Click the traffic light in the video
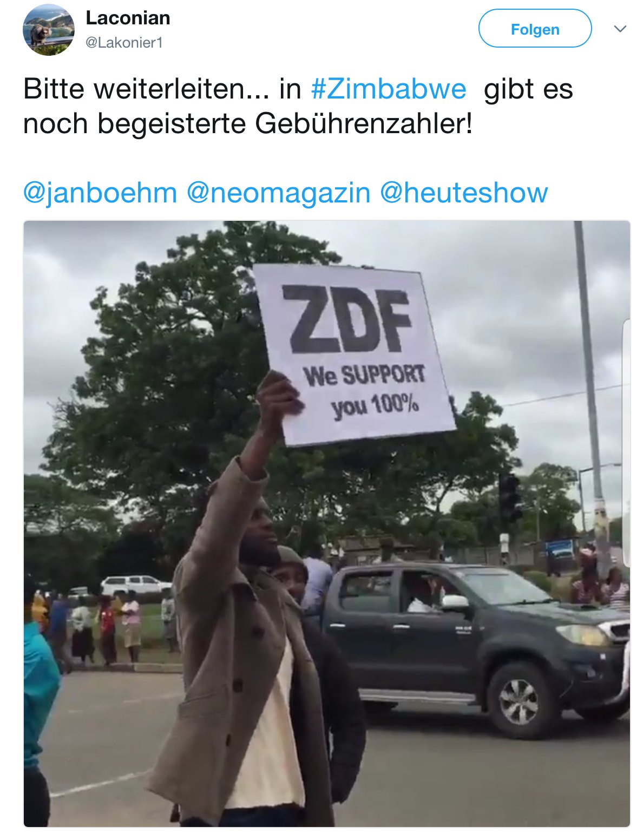The width and height of the screenshot is (643, 840). point(509,498)
